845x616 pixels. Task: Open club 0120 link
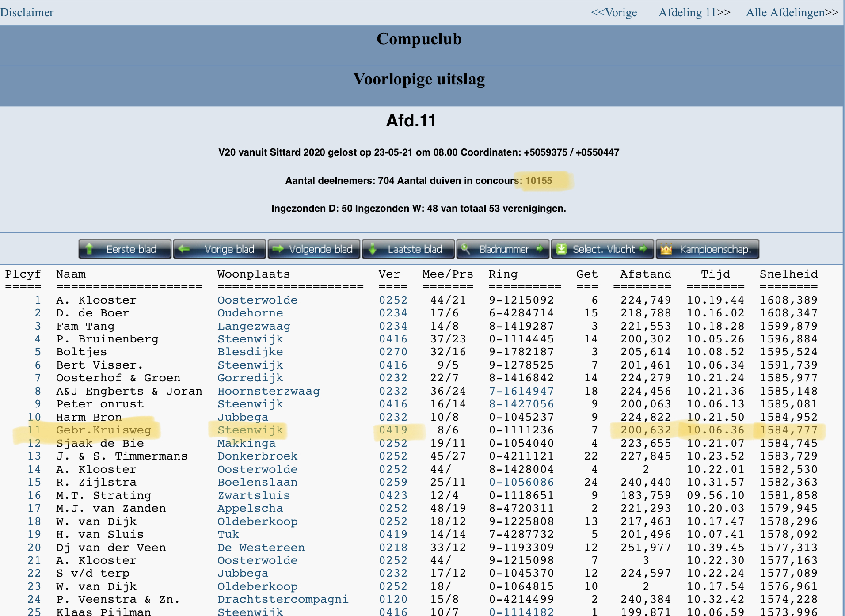(x=393, y=599)
